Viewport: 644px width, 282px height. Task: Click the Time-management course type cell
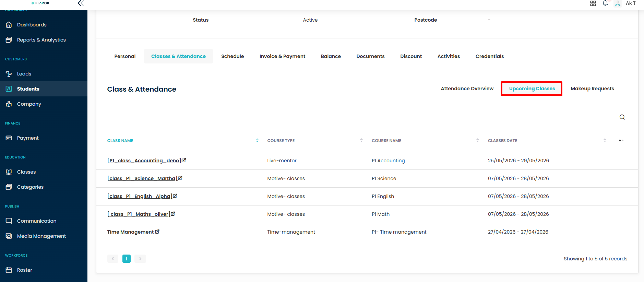pos(291,232)
